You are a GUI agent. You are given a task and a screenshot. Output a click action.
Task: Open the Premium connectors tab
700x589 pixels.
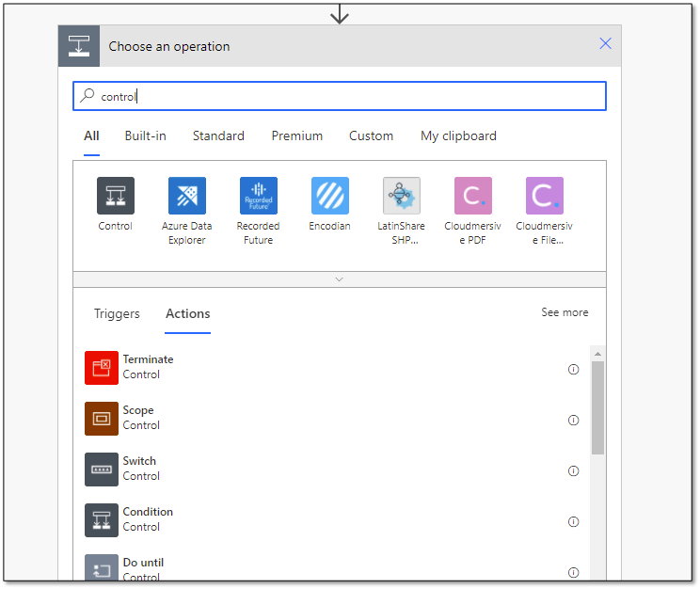click(x=297, y=135)
